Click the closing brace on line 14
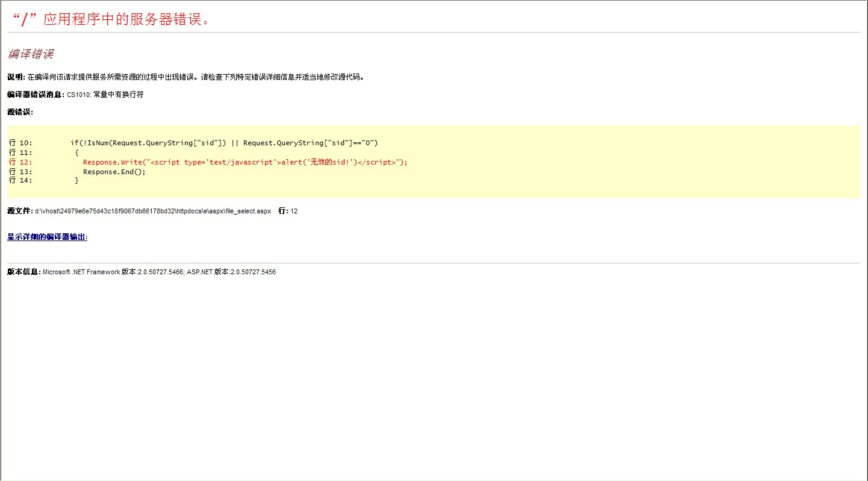Viewport: 868px width, 481px height. [x=76, y=180]
